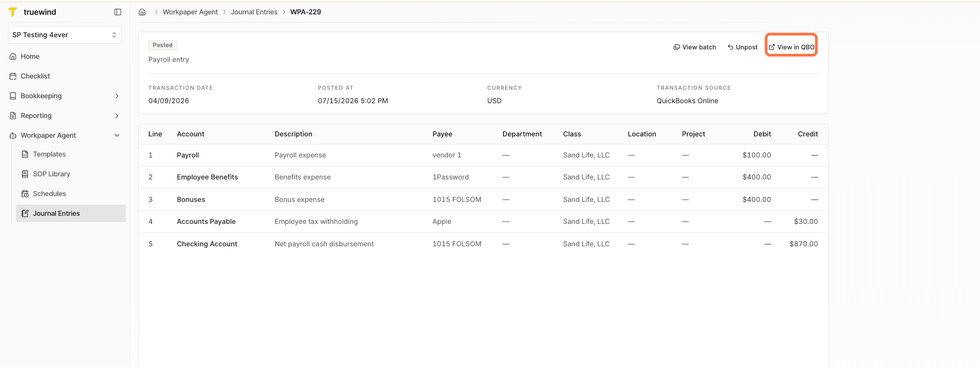Click the Checking Account cell
Screen dimensions: 980x367
coord(207,244)
